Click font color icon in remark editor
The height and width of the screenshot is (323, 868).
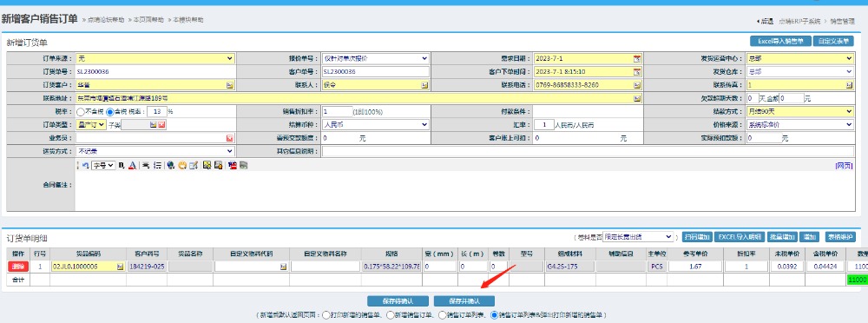[132, 165]
